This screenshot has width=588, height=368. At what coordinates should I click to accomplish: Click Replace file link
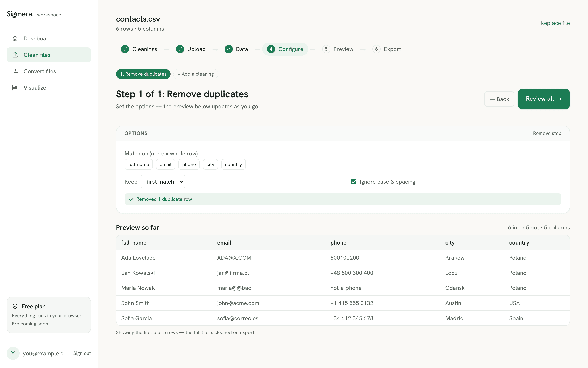coord(555,23)
